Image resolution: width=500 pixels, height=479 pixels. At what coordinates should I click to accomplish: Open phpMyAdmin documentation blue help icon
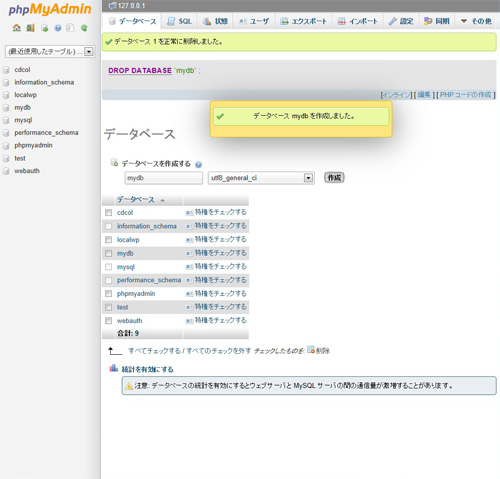58,28
